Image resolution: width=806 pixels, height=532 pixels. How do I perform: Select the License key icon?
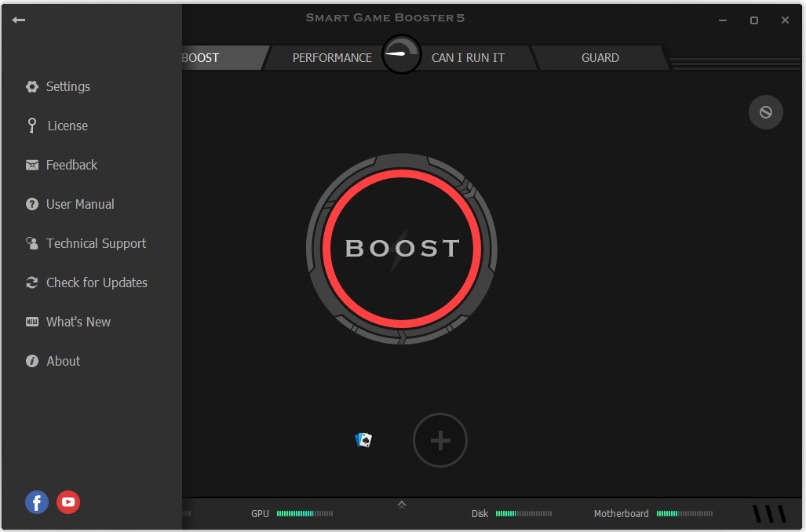click(x=31, y=126)
